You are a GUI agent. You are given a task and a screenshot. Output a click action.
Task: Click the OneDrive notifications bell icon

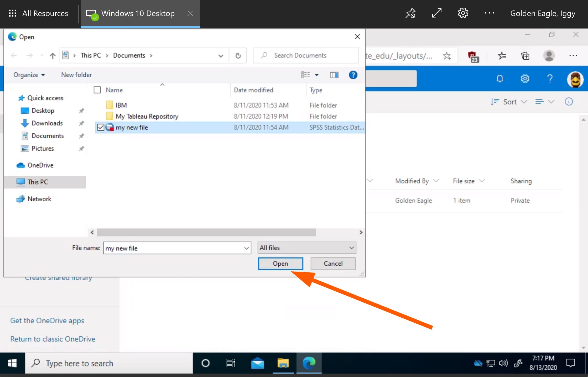[499, 78]
